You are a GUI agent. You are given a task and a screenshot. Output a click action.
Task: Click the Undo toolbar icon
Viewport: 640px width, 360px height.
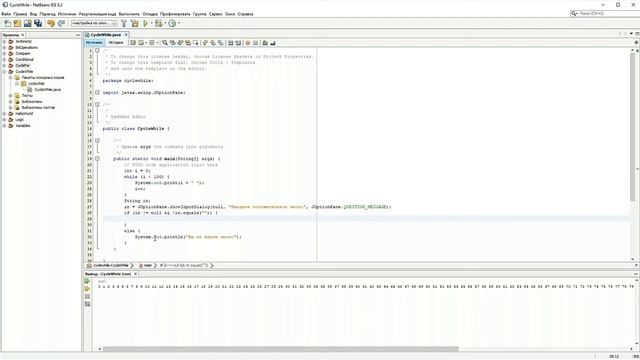coord(51,23)
